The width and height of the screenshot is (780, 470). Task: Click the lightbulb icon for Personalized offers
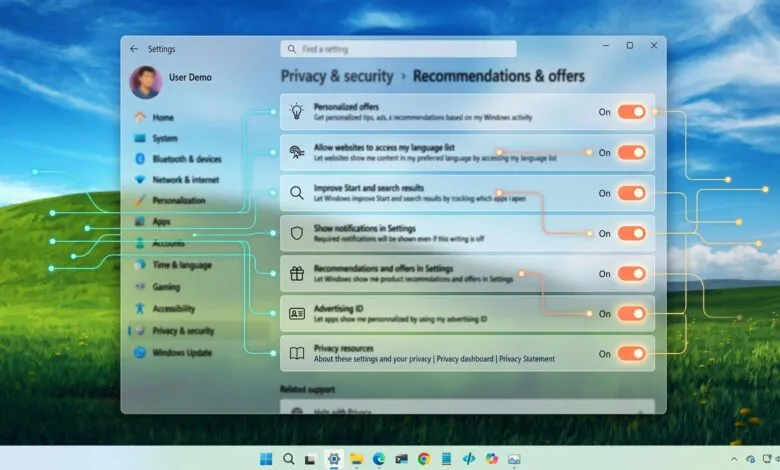coord(296,112)
